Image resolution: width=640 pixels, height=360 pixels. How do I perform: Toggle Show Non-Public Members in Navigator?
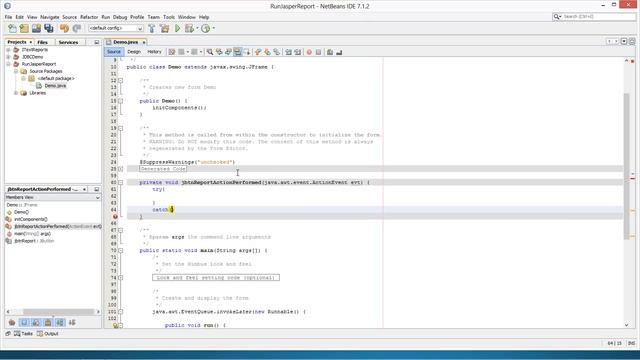[48, 322]
